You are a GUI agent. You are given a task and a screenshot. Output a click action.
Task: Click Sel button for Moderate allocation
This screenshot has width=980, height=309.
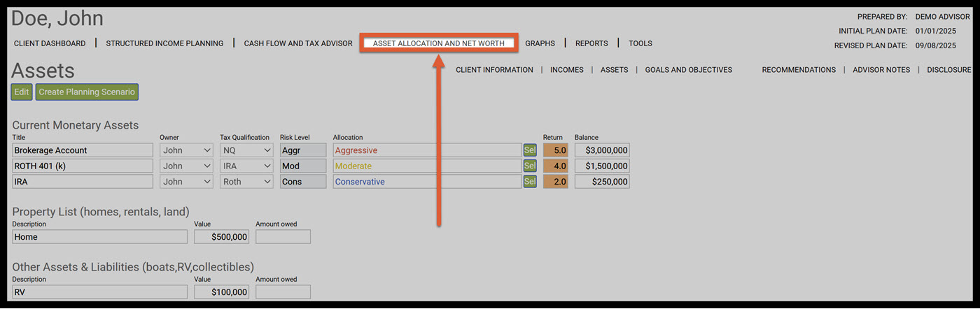[530, 166]
